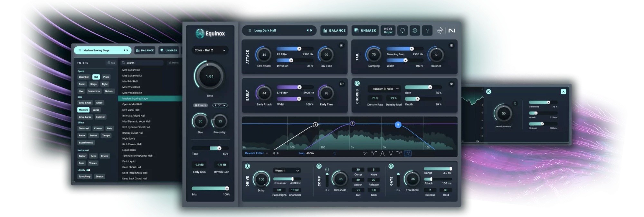Viewport: 644px width, 217px height.
Task: Adjust the Mix slider
Action: click(210, 188)
